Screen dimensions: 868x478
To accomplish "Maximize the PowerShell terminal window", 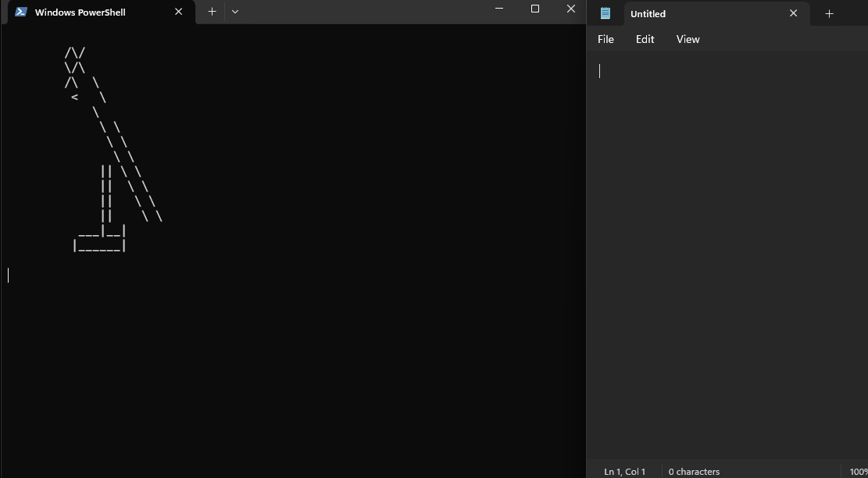I will 535,9.
